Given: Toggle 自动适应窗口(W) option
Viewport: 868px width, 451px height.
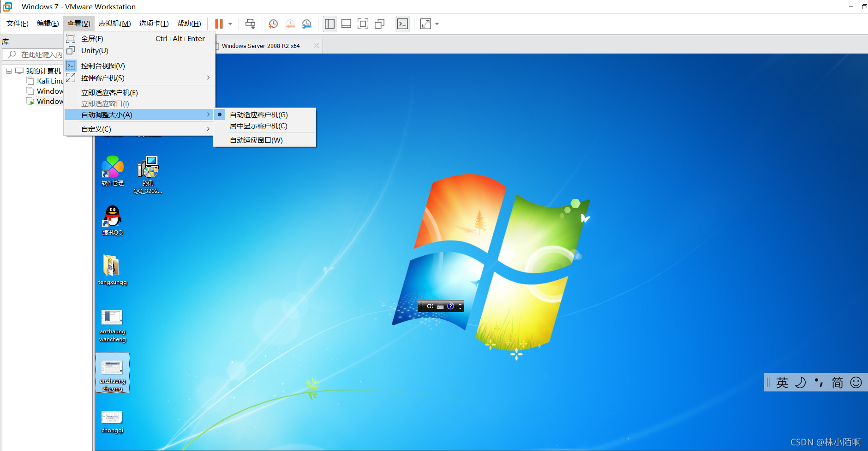Looking at the screenshot, I should pos(264,140).
